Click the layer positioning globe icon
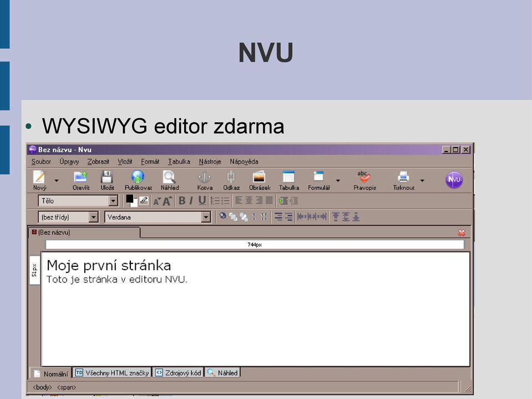Image resolution: width=532 pixels, height=399 pixels. coord(222,216)
